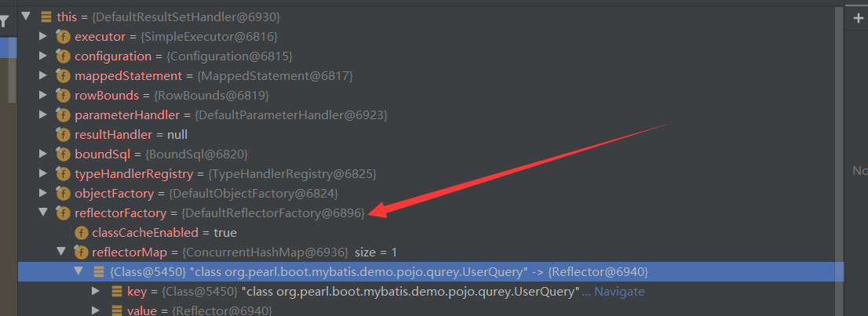Expand the executor field node
The image size is (868, 316).
pos(43,37)
